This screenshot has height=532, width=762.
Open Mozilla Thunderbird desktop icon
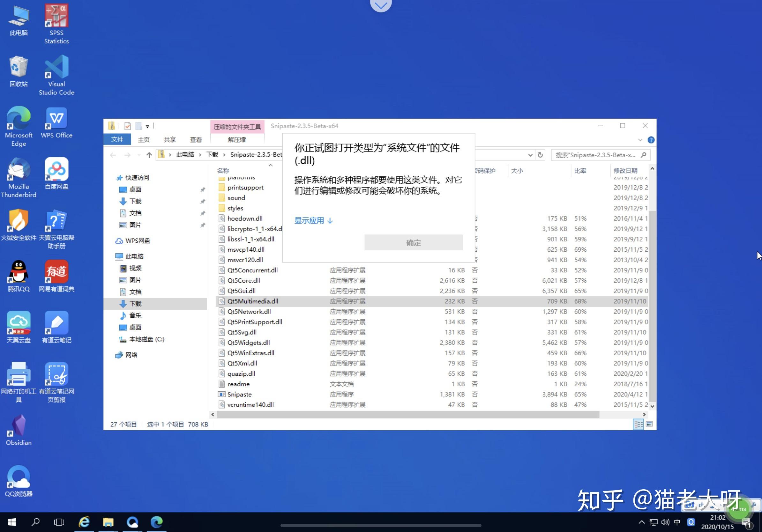tap(19, 178)
